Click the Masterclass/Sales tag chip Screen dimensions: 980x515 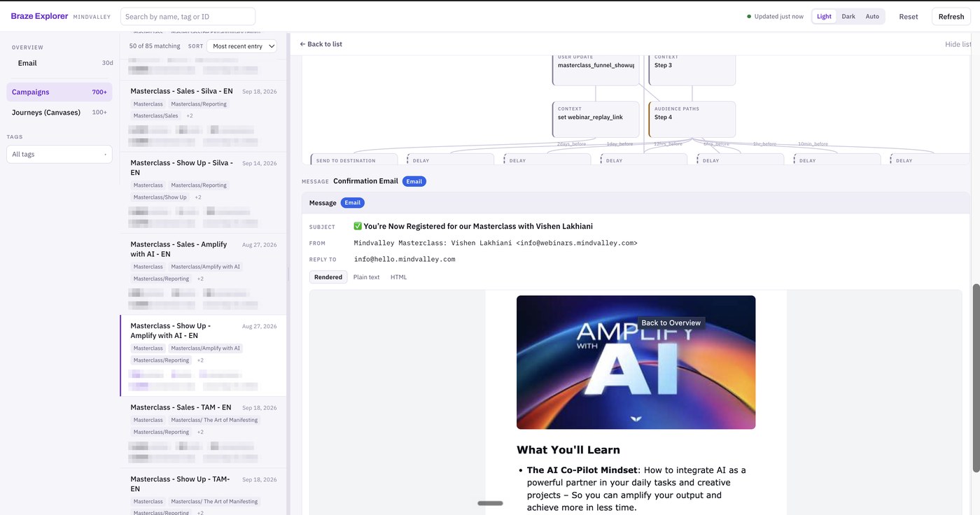[156, 115]
